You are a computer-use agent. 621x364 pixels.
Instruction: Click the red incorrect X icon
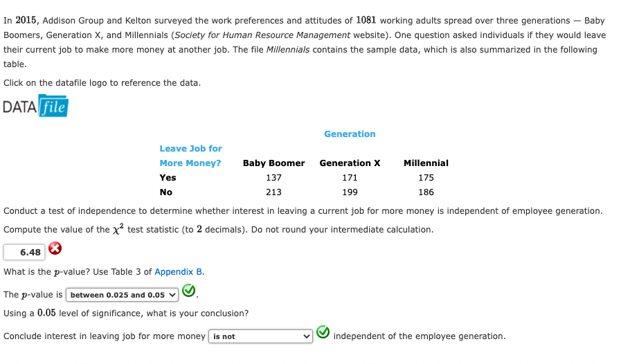(x=55, y=248)
